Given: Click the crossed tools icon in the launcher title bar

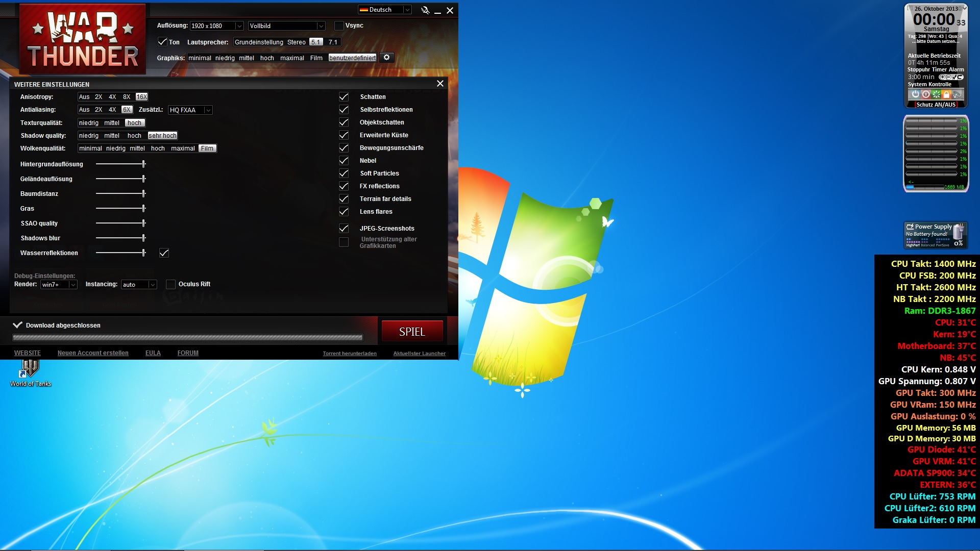Looking at the screenshot, I should [x=425, y=10].
